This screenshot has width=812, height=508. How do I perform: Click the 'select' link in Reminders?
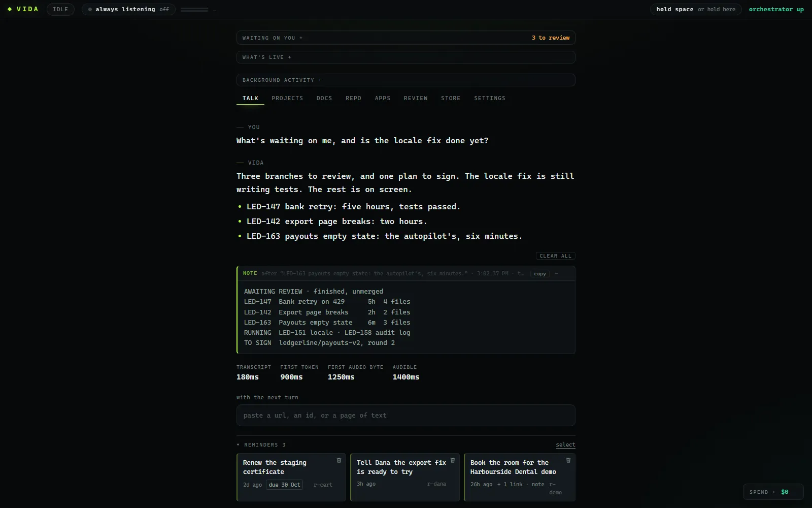pos(565,445)
